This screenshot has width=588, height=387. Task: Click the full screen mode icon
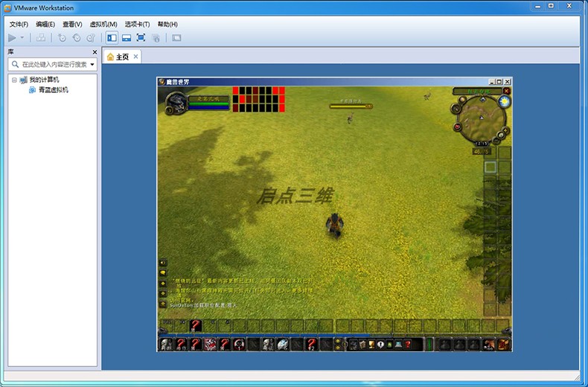click(141, 37)
